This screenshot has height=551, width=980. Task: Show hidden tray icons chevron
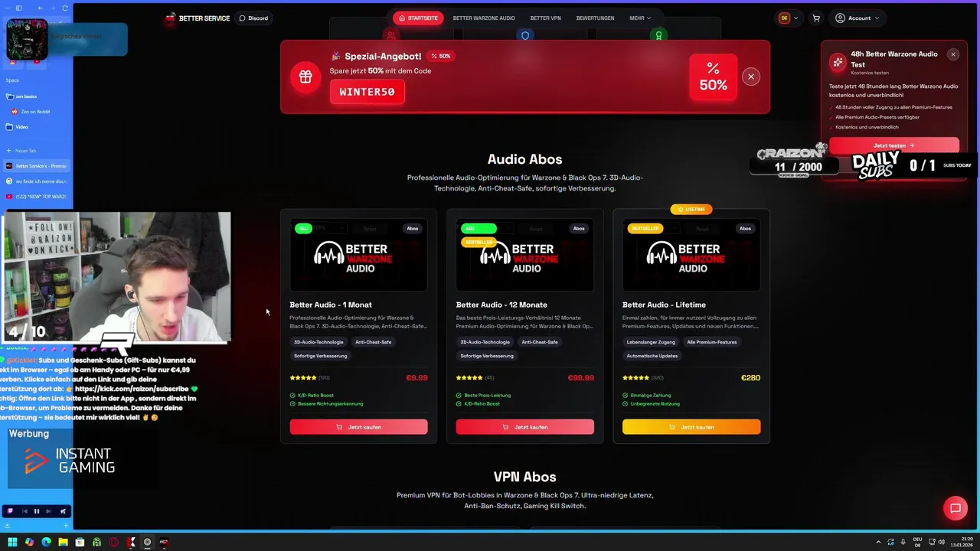(x=878, y=543)
